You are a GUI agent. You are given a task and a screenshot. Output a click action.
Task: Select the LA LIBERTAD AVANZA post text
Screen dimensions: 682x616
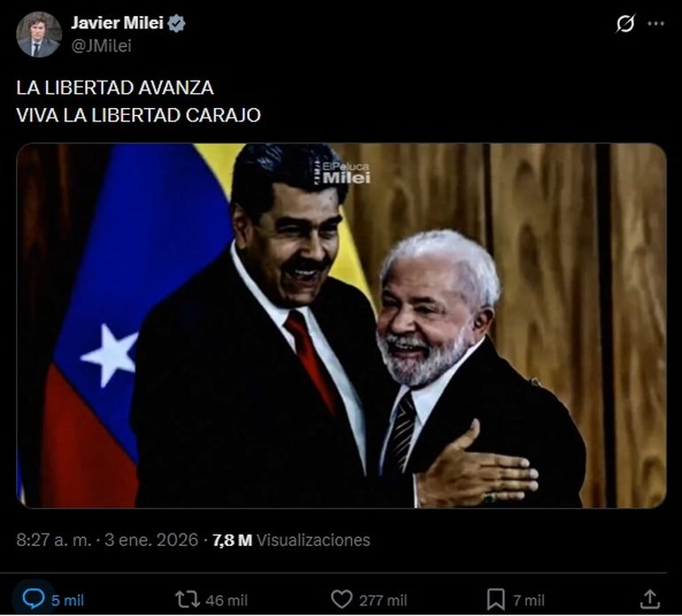(x=115, y=88)
